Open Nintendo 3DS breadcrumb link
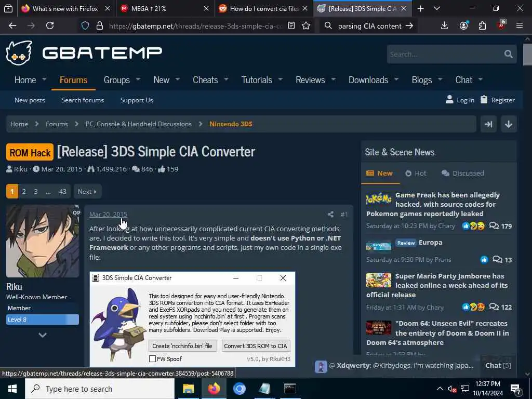532x399 pixels. pyautogui.click(x=231, y=124)
